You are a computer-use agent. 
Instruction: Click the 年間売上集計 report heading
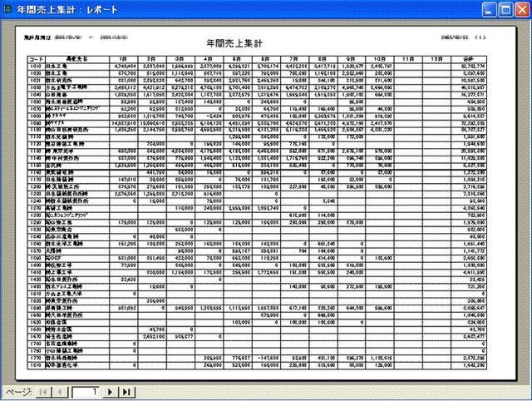click(x=234, y=43)
